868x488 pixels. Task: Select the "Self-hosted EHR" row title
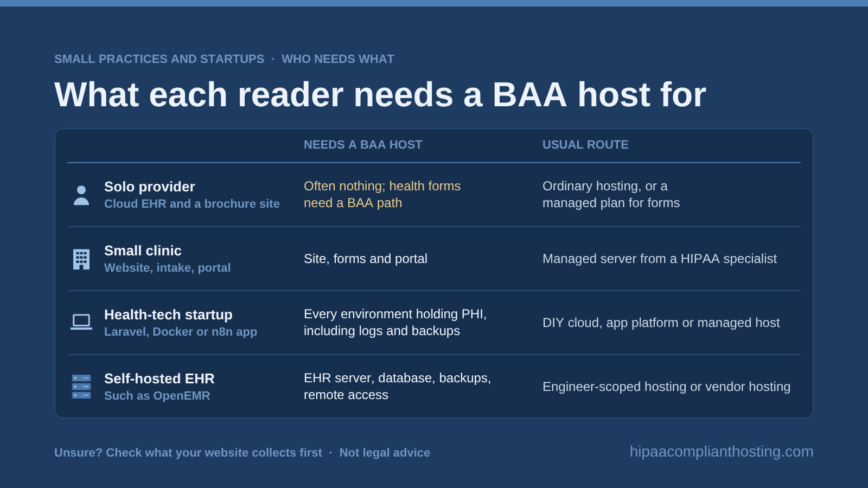[159, 378]
